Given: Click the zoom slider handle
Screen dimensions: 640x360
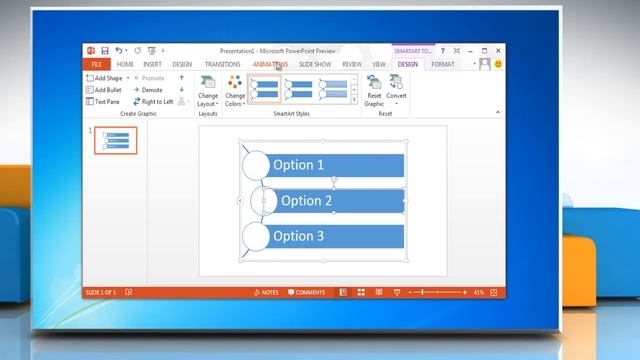Looking at the screenshot, I should 422,292.
